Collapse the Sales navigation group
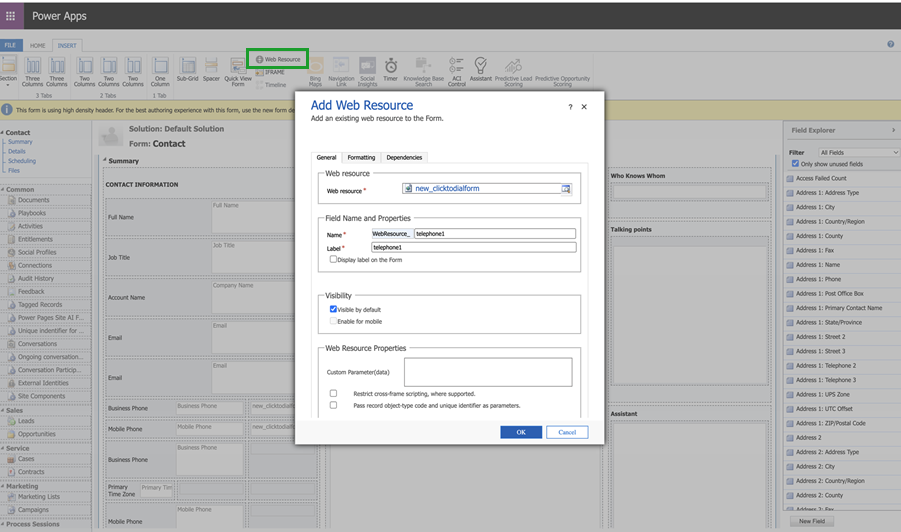 2,410
